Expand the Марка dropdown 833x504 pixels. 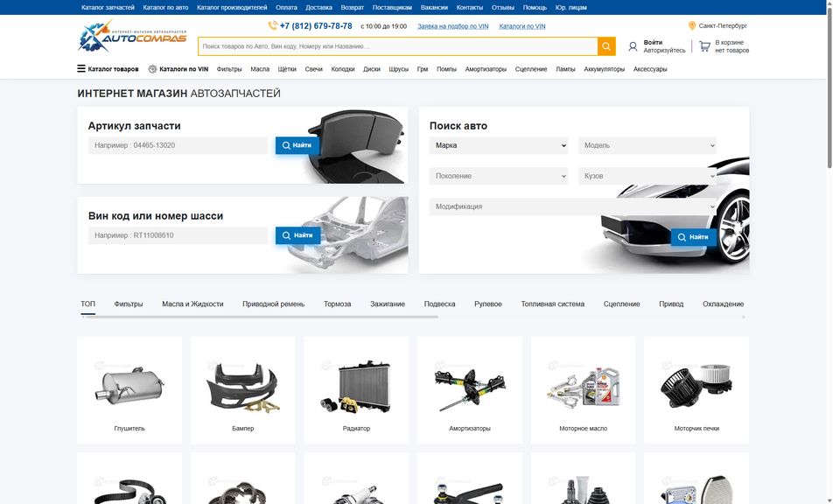pyautogui.click(x=499, y=145)
